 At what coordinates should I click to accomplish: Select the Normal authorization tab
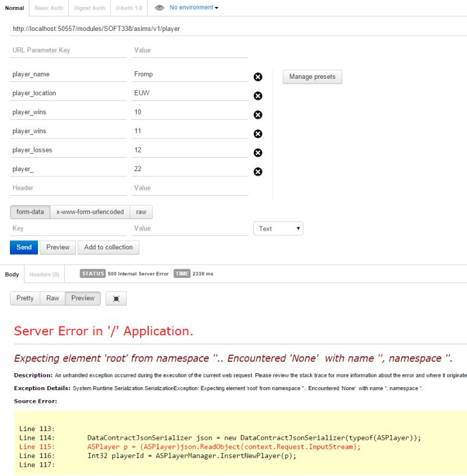[14, 8]
